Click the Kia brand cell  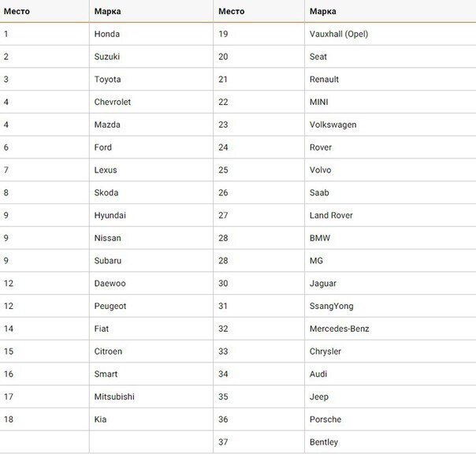101,419
